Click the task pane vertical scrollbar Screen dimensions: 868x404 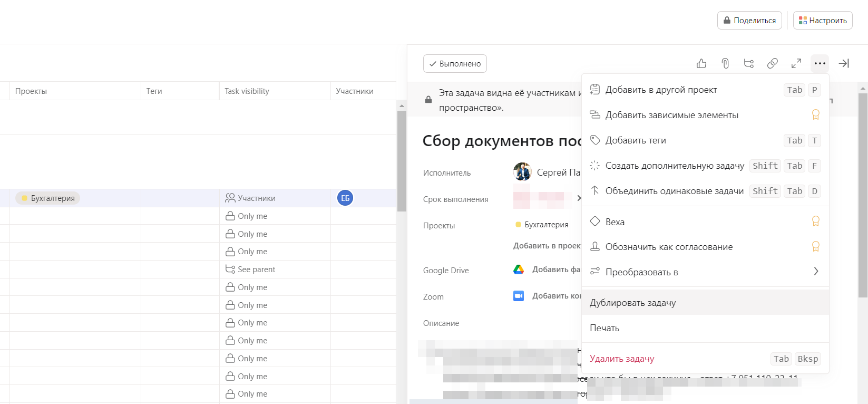tap(863, 195)
